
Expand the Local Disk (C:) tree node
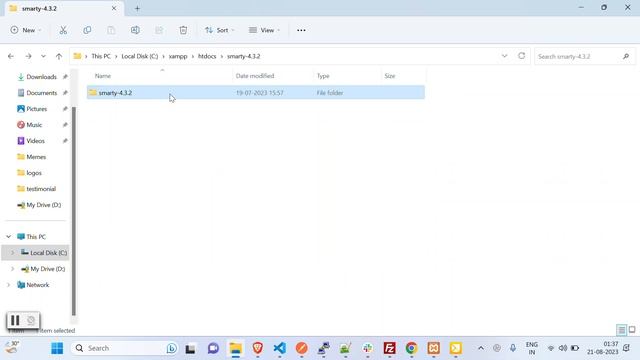point(13,253)
